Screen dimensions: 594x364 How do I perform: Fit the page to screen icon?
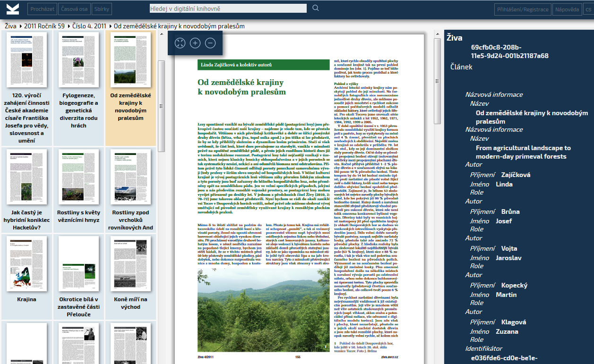coord(180,43)
